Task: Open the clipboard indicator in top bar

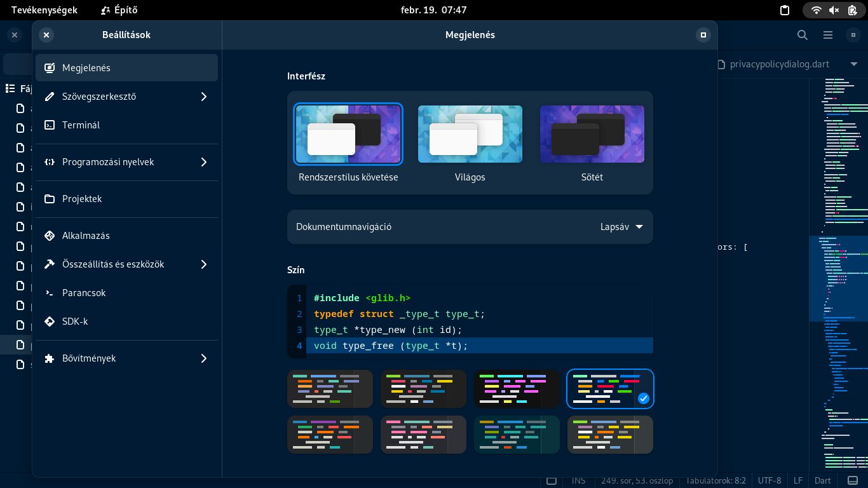Action: (x=785, y=10)
